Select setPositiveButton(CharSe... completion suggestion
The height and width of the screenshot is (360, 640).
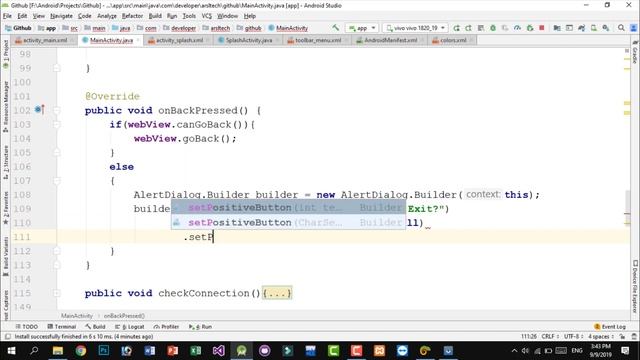(288, 222)
